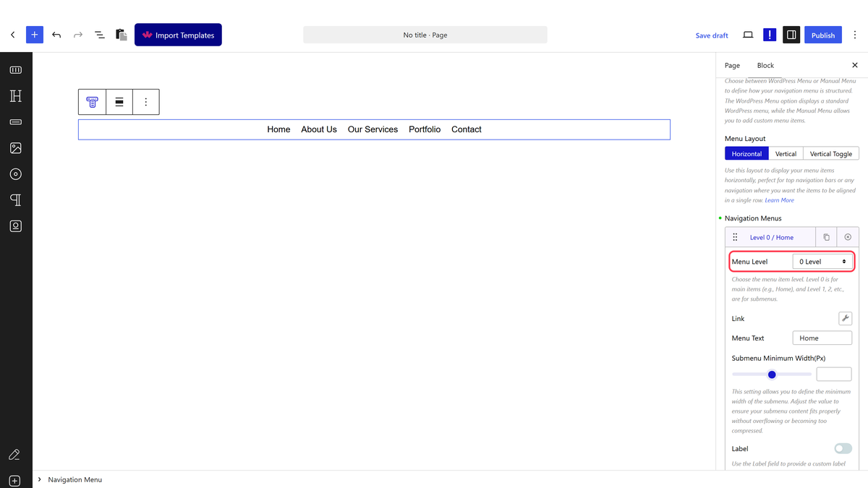Open the document overview list view
This screenshot has height=488, width=868.
click(100, 35)
